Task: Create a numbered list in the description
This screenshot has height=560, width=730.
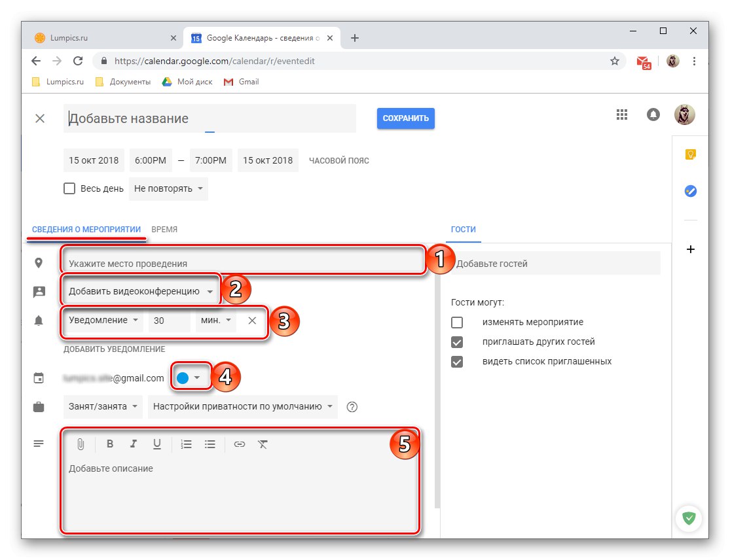Action: tap(187, 444)
